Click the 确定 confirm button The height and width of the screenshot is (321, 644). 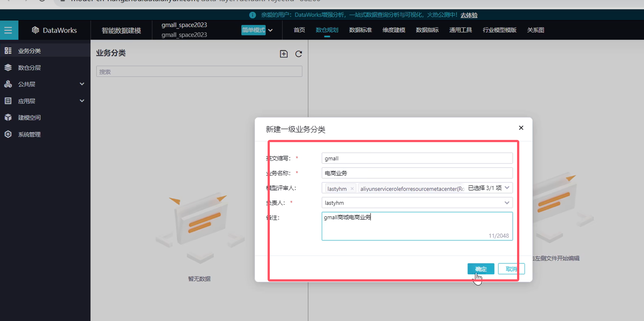481,269
